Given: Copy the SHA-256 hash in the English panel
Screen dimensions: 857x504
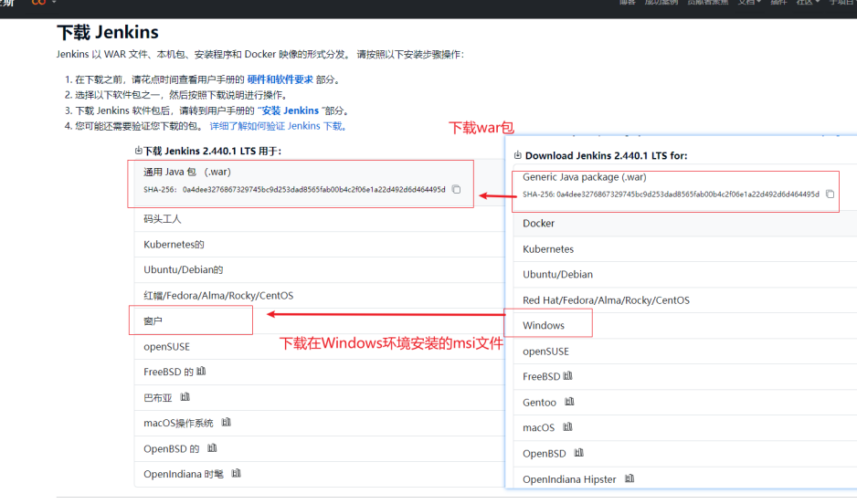Looking at the screenshot, I should (x=830, y=194).
